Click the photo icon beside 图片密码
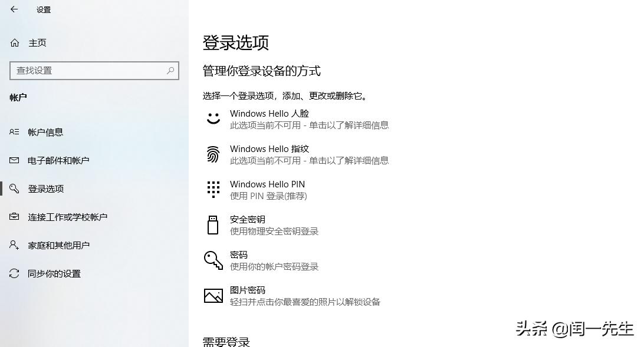 (213, 295)
